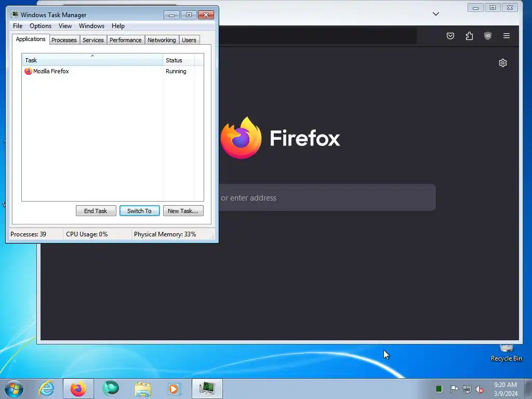Open the Firefox hamburger application menu
The height and width of the screenshot is (399, 532).
(506, 36)
